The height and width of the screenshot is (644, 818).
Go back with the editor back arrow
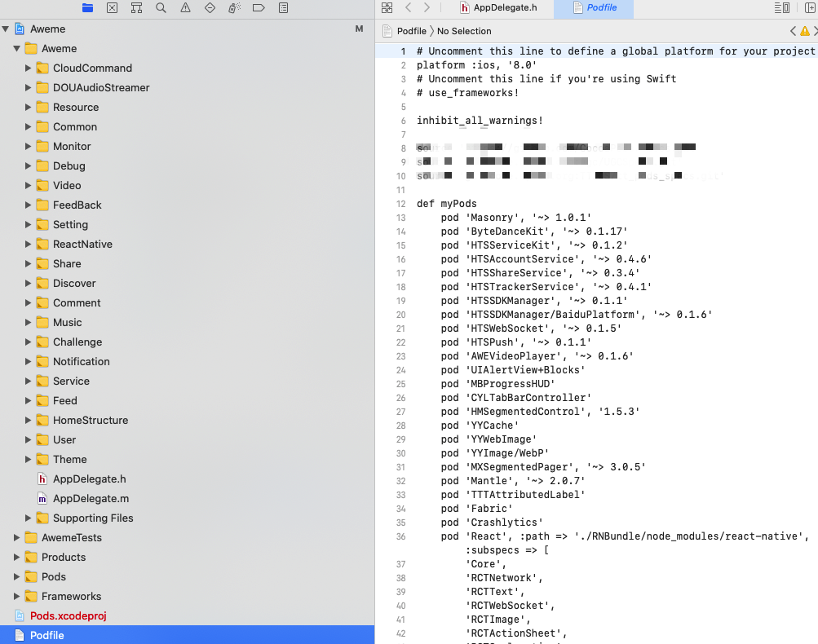click(x=409, y=8)
